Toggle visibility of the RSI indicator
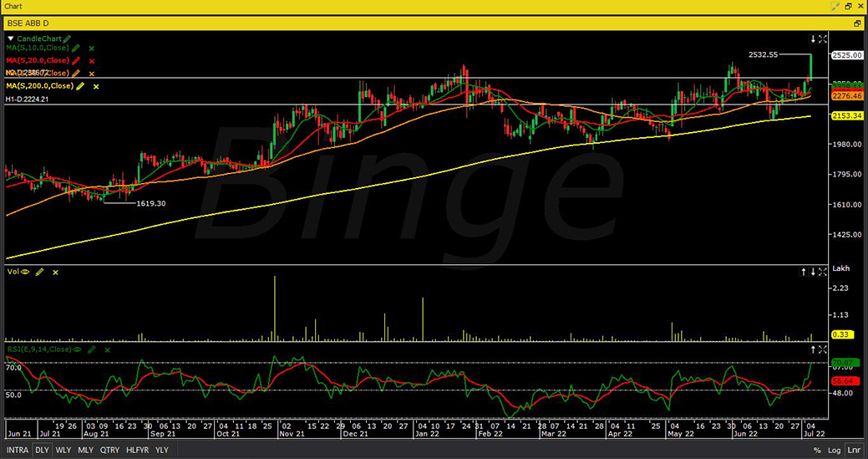The height and width of the screenshot is (459, 868). click(x=78, y=349)
